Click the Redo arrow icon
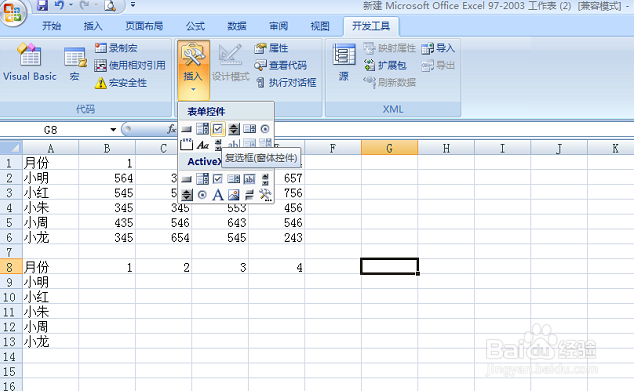Screen dimensions: 634x391 click(x=85, y=5)
